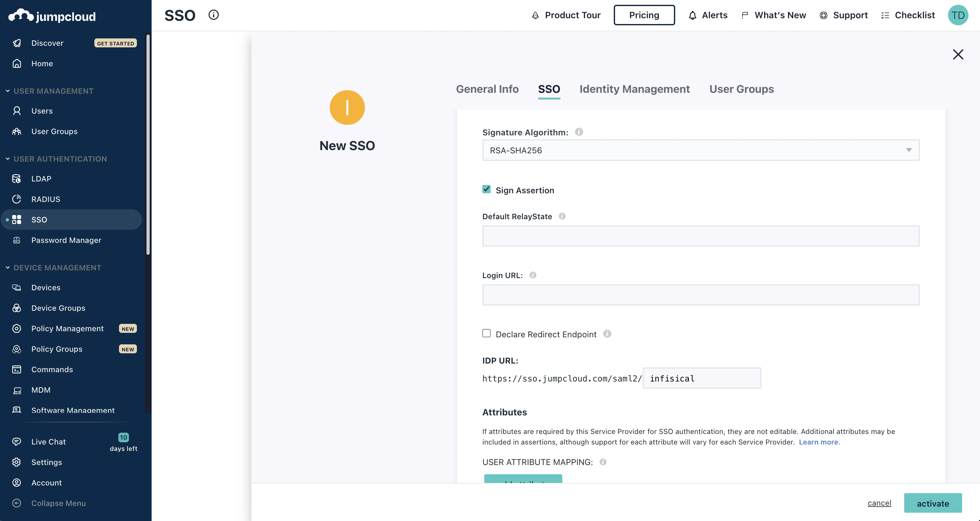Click info icon next to SSO title
The image size is (980, 521).
pos(213,15)
